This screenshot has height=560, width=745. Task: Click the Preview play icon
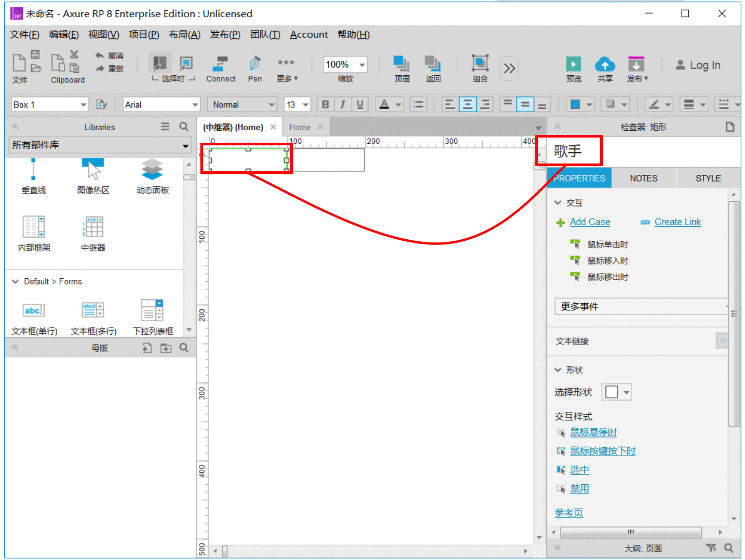click(573, 64)
